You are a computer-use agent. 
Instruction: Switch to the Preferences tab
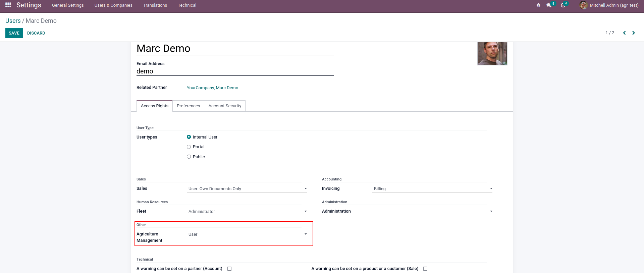pyautogui.click(x=188, y=106)
